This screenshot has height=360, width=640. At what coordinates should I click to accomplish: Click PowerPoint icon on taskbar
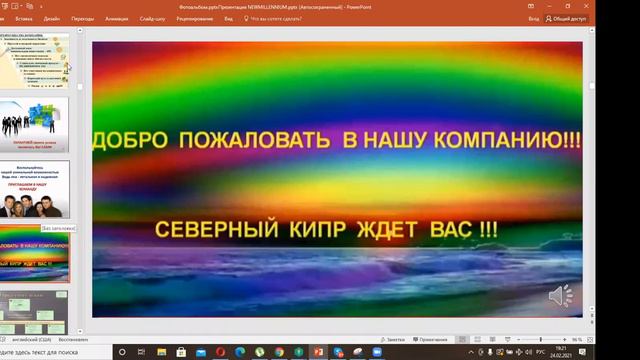click(x=318, y=352)
